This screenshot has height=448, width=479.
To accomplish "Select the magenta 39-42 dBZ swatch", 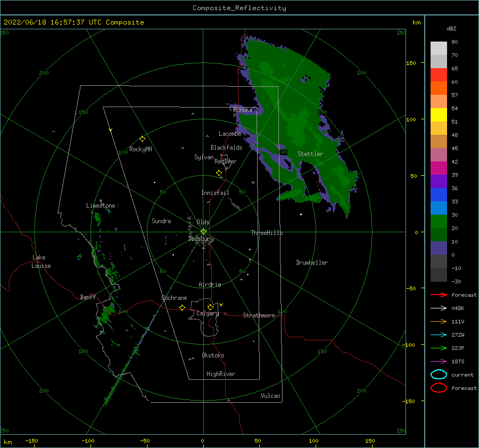I will point(439,168).
